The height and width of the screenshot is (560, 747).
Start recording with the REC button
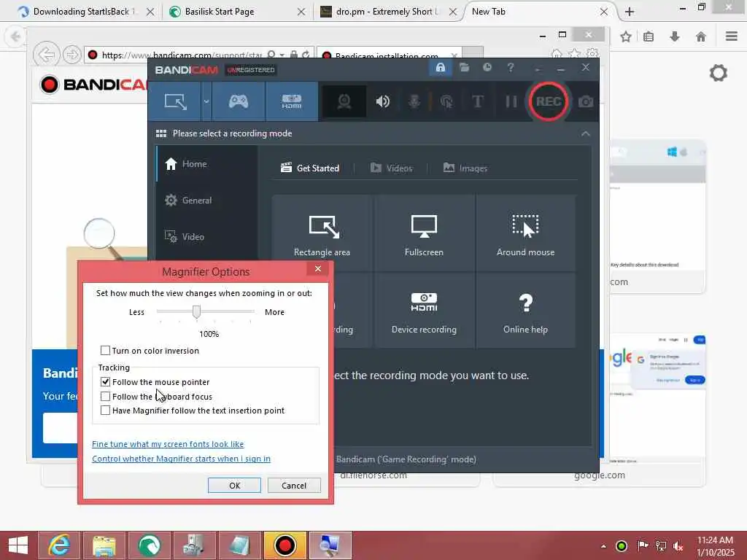pyautogui.click(x=548, y=101)
